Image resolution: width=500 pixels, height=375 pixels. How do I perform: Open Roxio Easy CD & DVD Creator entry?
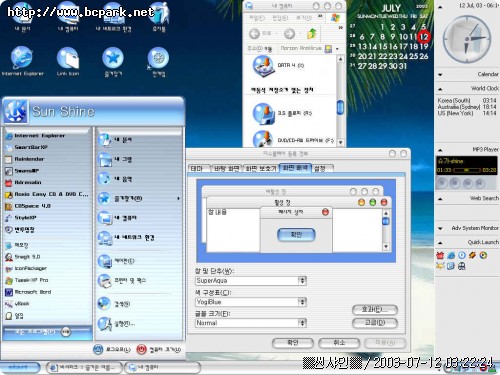[x=47, y=194]
